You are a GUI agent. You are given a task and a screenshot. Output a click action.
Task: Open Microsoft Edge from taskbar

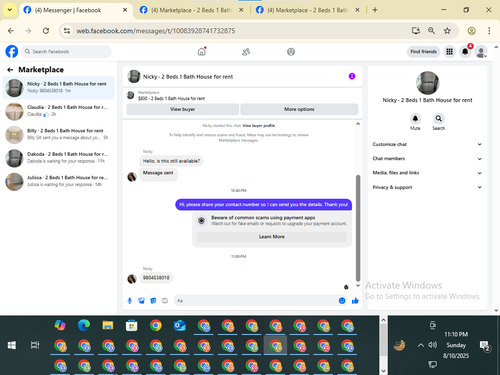[84, 325]
